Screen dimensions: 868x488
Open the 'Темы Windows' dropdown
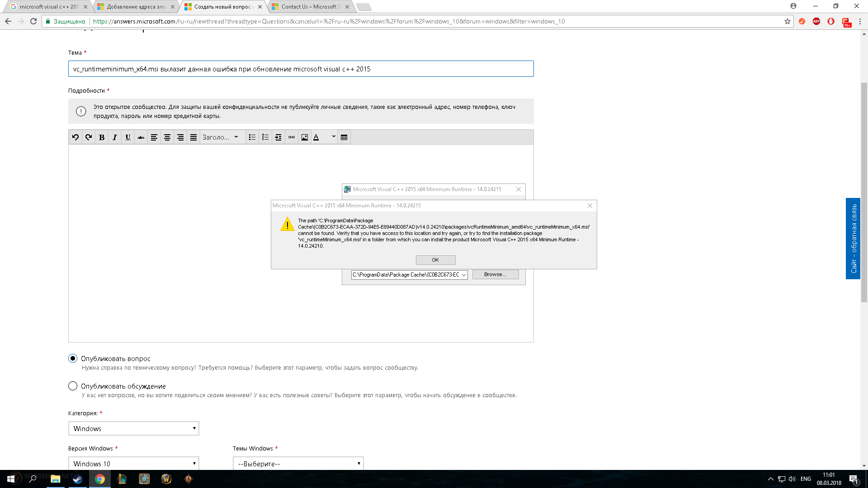(x=298, y=464)
